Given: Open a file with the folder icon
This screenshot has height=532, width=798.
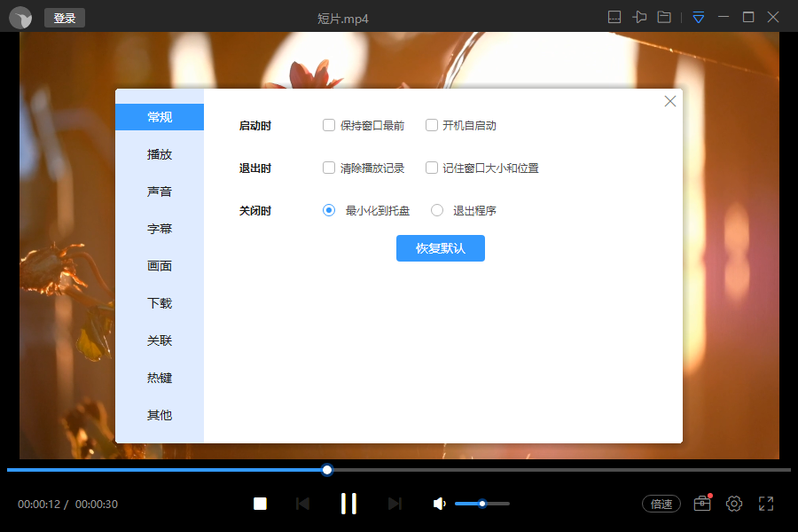Looking at the screenshot, I should coord(663,17).
